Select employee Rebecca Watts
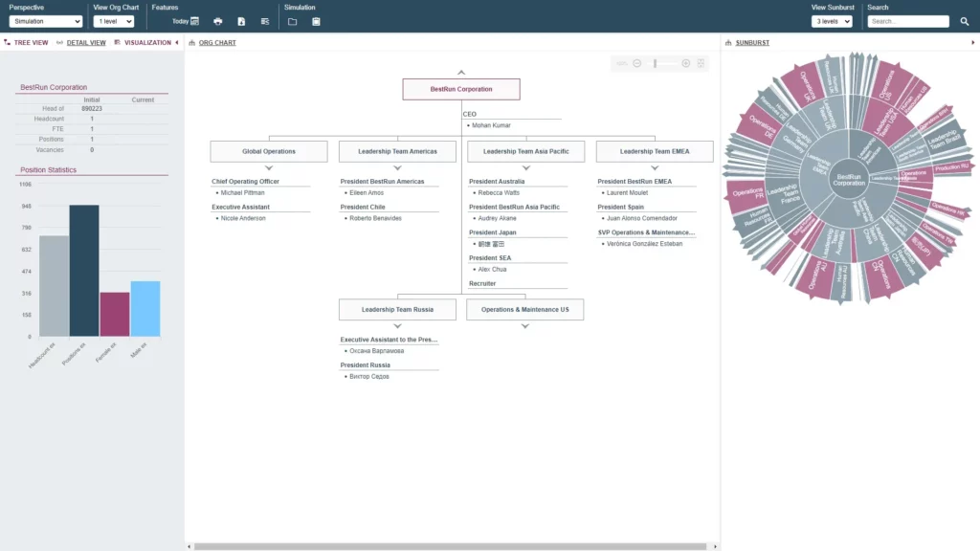 [x=499, y=193]
